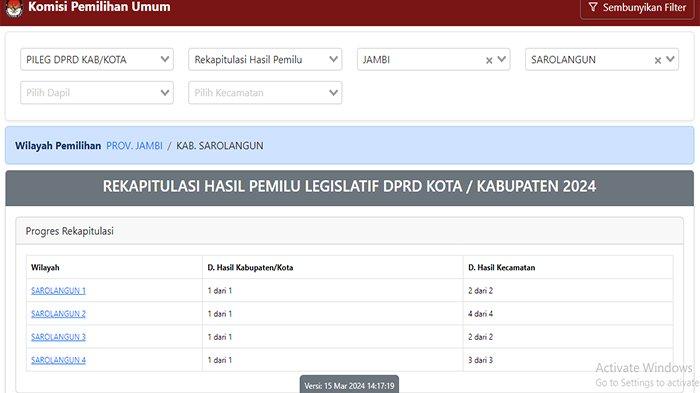The image size is (700, 393).
Task: Open the SAROLANGUN 2 link
Action: [58, 314]
